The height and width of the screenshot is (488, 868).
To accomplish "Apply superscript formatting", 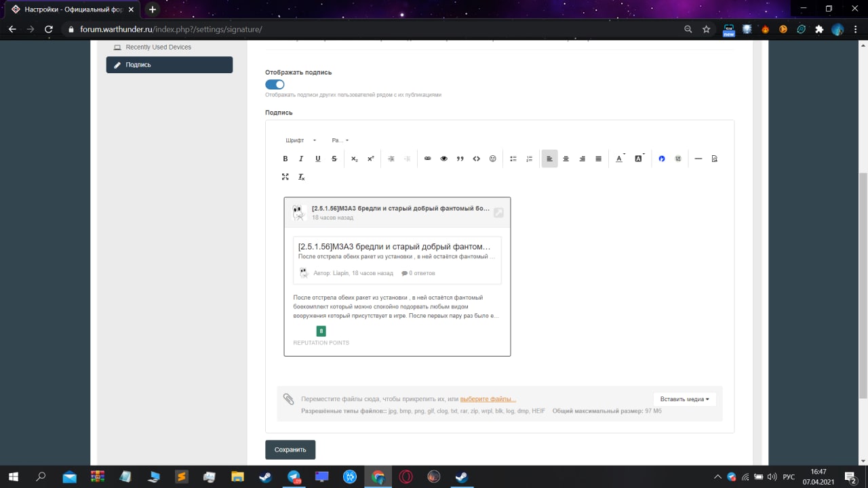I will [371, 159].
